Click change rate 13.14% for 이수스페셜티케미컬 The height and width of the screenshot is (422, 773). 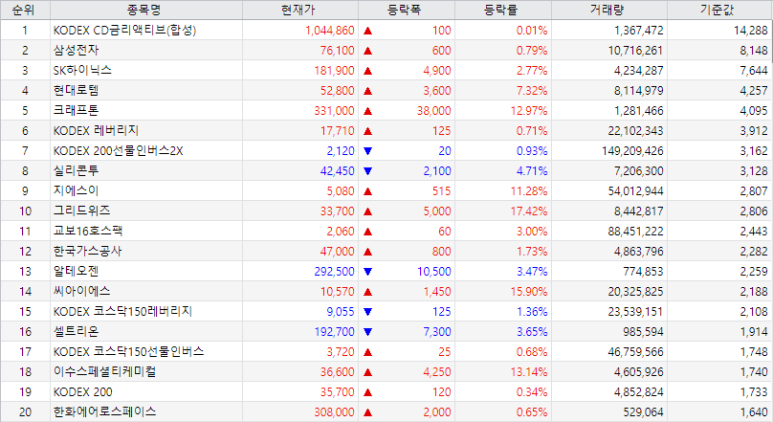pos(529,372)
